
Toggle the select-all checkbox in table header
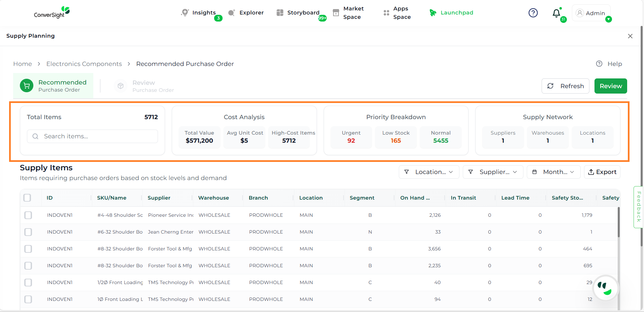point(27,198)
